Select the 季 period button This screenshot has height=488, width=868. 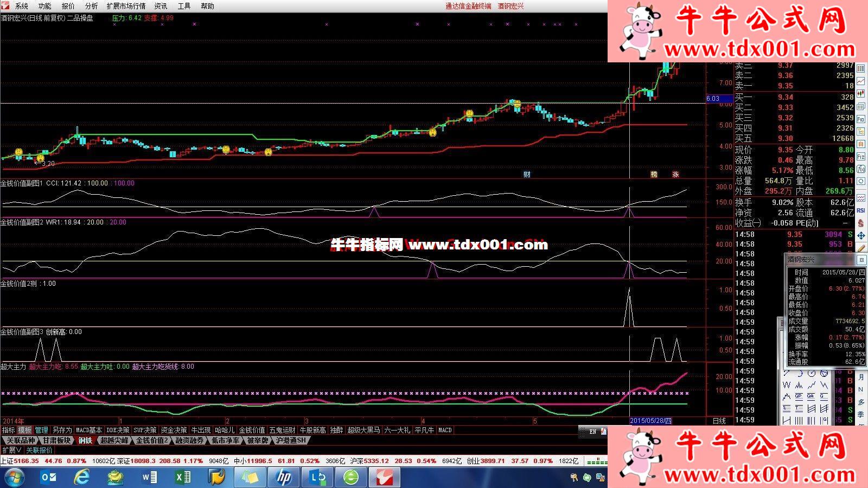pyautogui.click(x=861, y=414)
